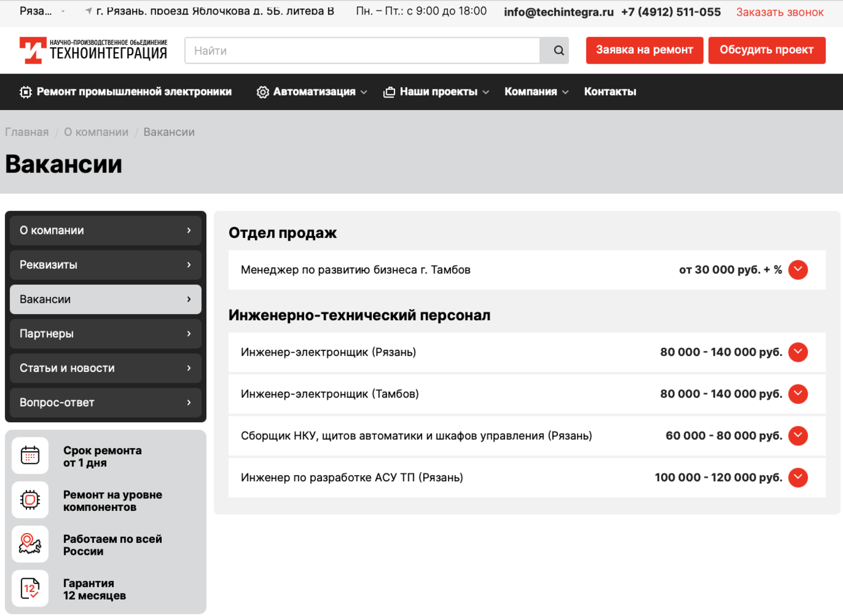The width and height of the screenshot is (843, 616).
Task: Expand the Инженер-электронщик (Тамбов) vacancy
Action: 798,394
